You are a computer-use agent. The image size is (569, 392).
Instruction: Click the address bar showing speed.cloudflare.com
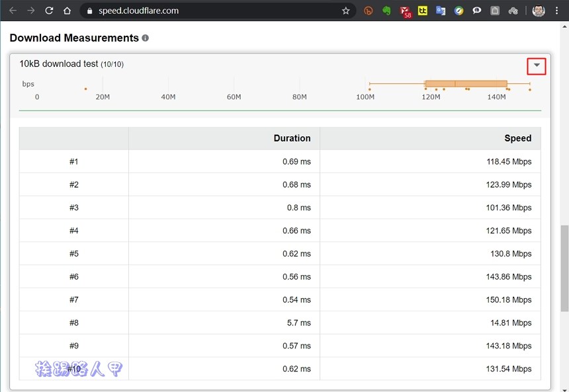click(x=198, y=11)
